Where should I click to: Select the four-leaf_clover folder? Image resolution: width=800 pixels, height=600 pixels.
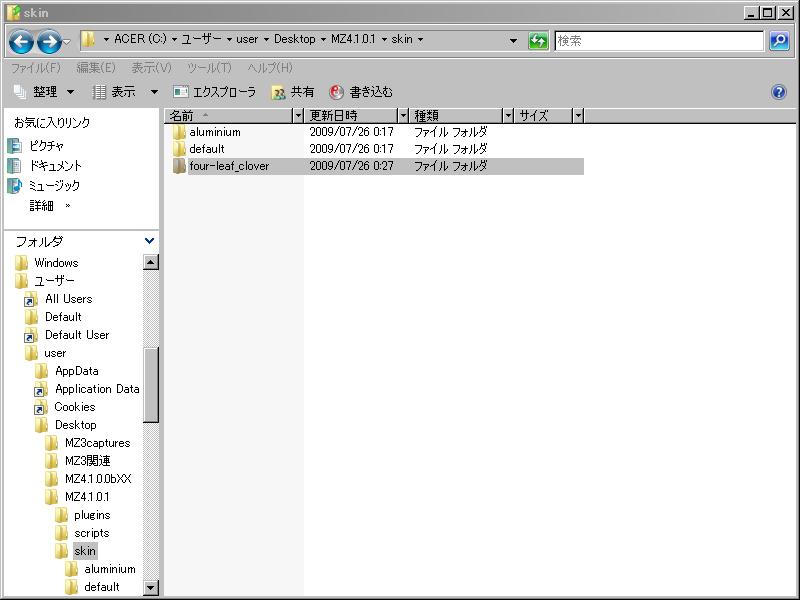228,166
